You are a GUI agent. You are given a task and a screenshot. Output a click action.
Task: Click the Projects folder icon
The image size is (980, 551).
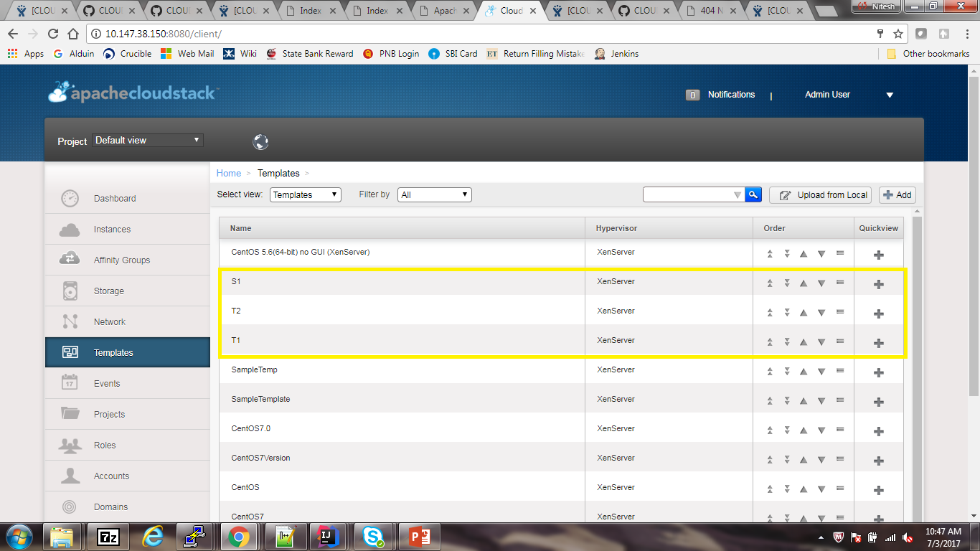tap(70, 414)
